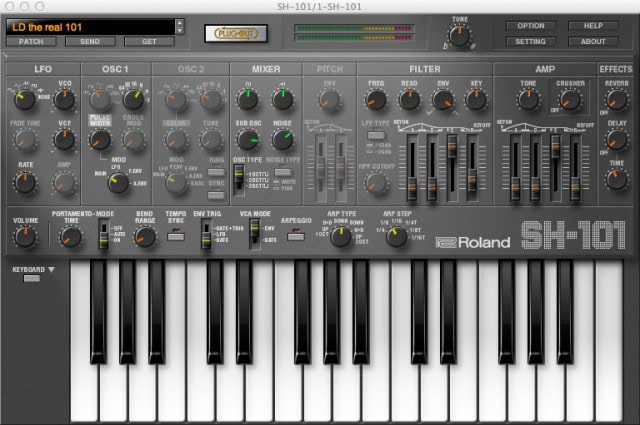Viewport: 640px width, 425px height.
Task: Click the OSC 1 octave range knob
Action: coord(133,99)
